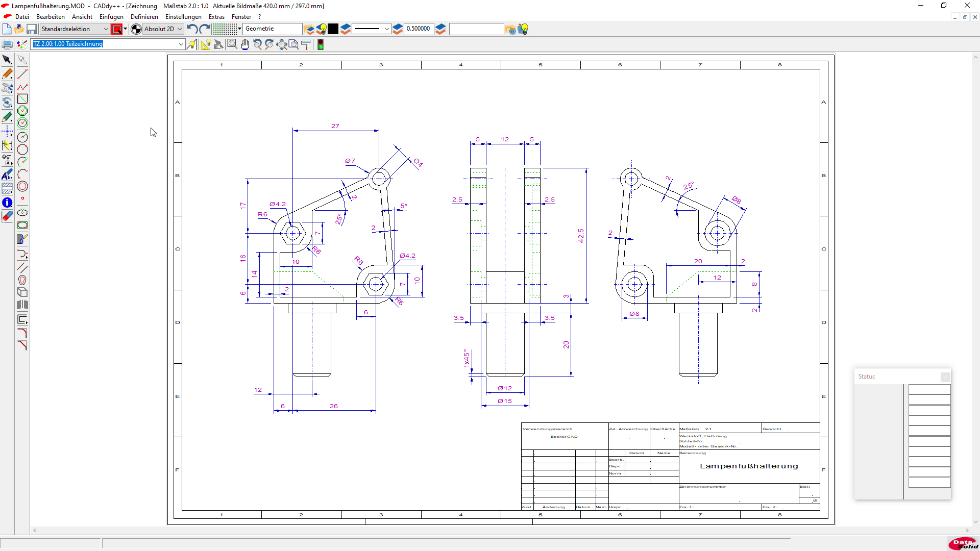Click the black color swatch
Image resolution: width=980 pixels, height=551 pixels.
click(x=333, y=29)
